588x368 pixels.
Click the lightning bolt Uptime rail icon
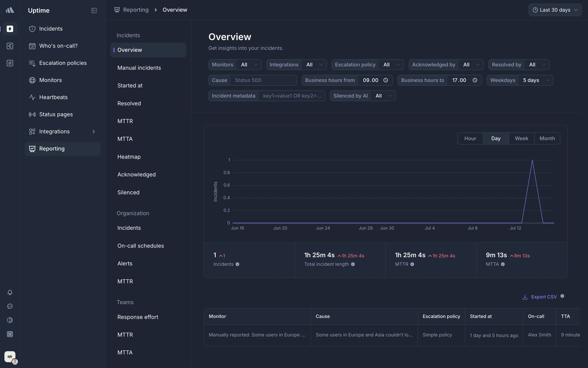pyautogui.click(x=10, y=29)
